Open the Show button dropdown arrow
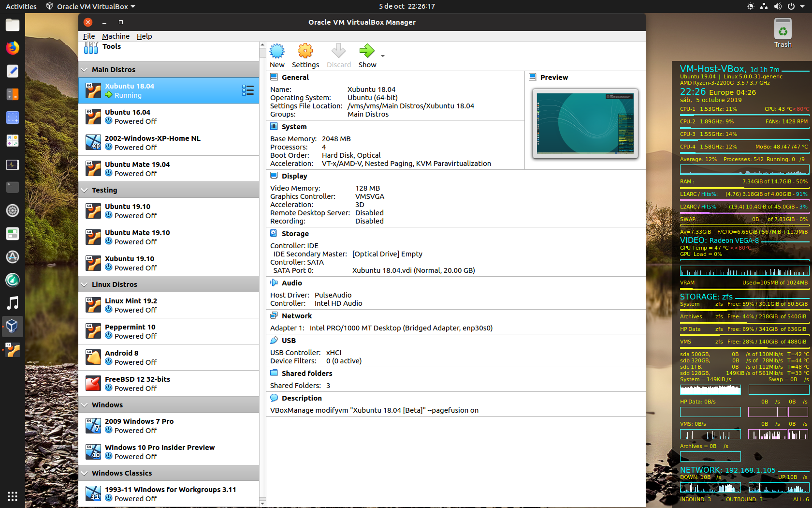812x508 pixels. 383,56
